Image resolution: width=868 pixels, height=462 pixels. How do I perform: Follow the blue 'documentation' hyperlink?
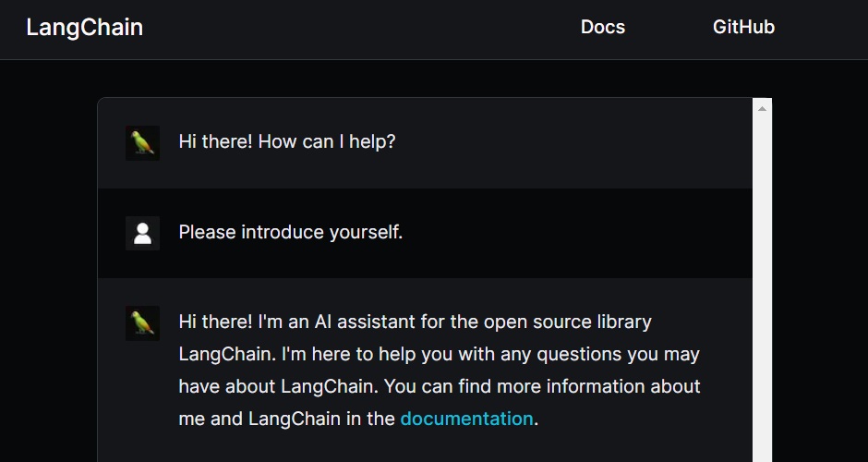tap(466, 419)
